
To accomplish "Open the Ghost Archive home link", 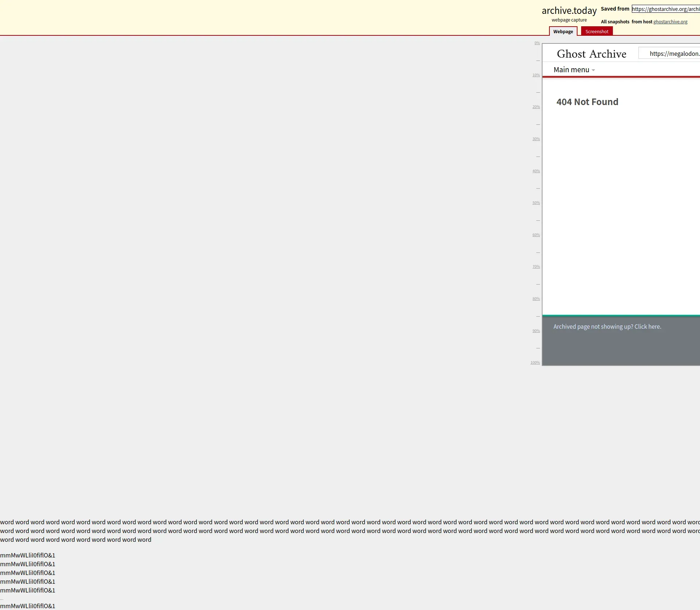I will (591, 54).
